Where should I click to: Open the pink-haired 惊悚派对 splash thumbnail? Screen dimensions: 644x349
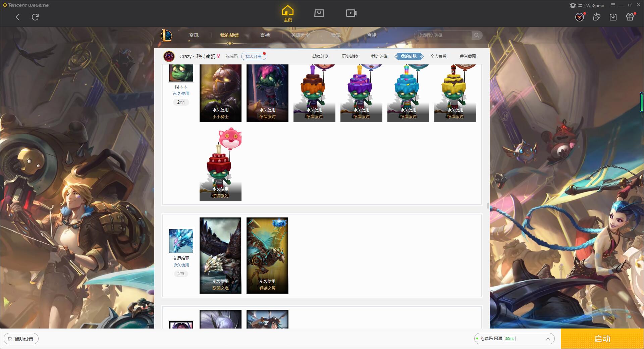(x=267, y=93)
